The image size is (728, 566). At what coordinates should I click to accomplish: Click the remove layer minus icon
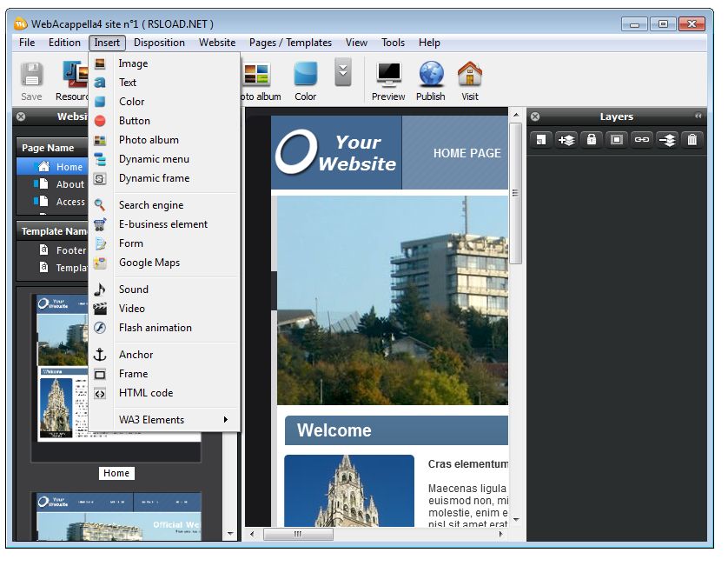tap(666, 139)
